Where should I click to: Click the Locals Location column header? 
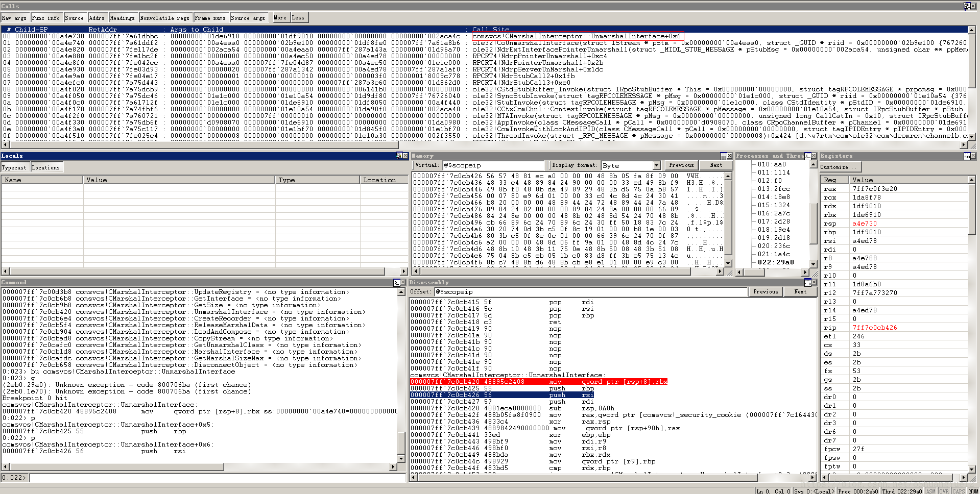(384, 180)
